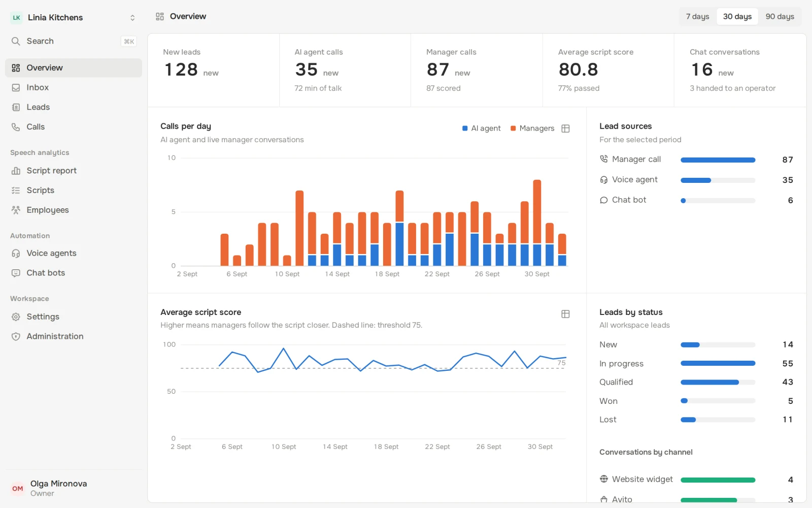The height and width of the screenshot is (508, 812).
Task: Open the Olga Mironova account menu
Action: pos(74,488)
